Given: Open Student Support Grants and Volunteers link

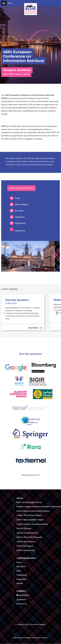Looking at the screenshot, I should (38, 506).
